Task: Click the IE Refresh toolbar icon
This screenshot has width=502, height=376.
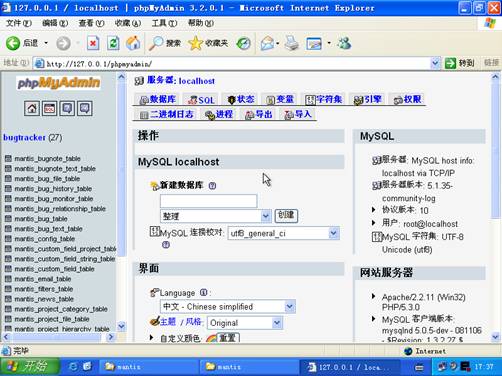Action: [x=113, y=43]
